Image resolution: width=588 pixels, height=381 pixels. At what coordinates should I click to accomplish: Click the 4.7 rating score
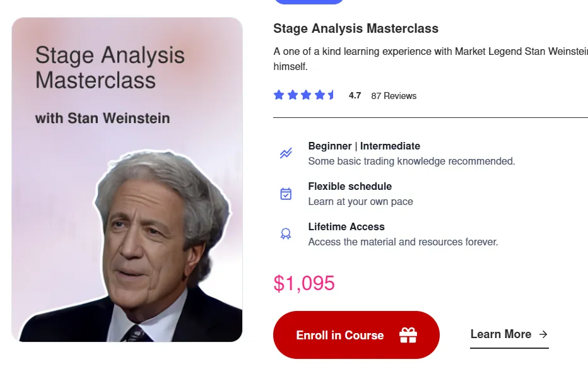[355, 96]
